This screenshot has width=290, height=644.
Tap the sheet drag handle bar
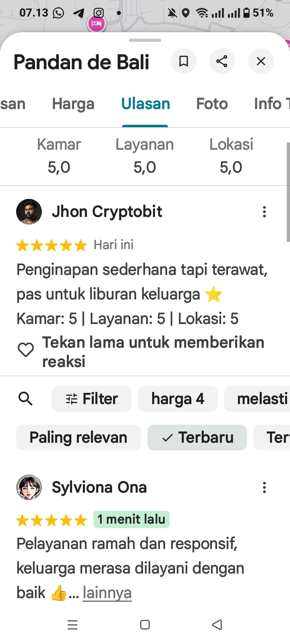click(x=145, y=40)
